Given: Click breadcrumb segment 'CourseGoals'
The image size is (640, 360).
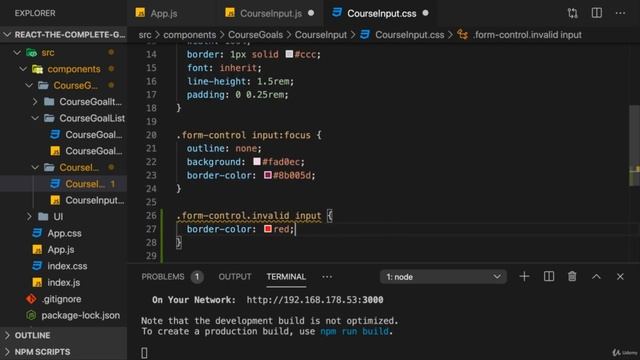Looking at the screenshot, I should tap(255, 35).
